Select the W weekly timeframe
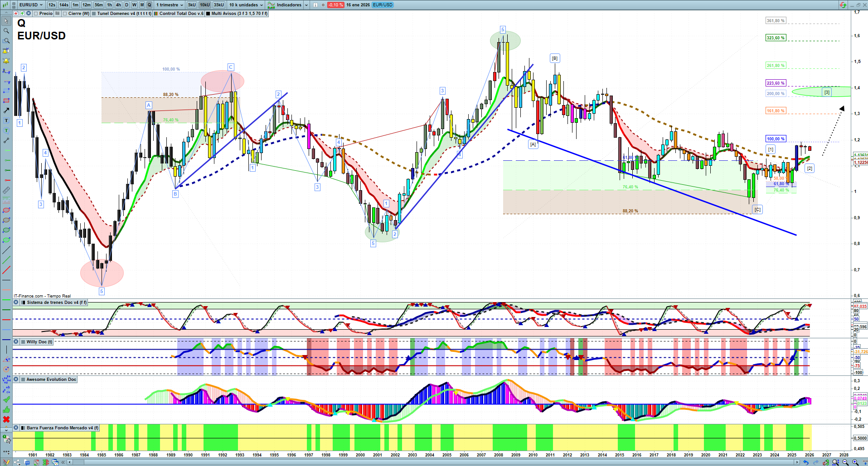This screenshot has height=466, width=868. tap(134, 5)
